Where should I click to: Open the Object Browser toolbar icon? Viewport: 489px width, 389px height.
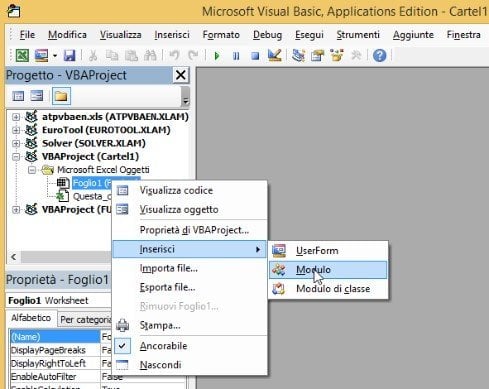(337, 55)
